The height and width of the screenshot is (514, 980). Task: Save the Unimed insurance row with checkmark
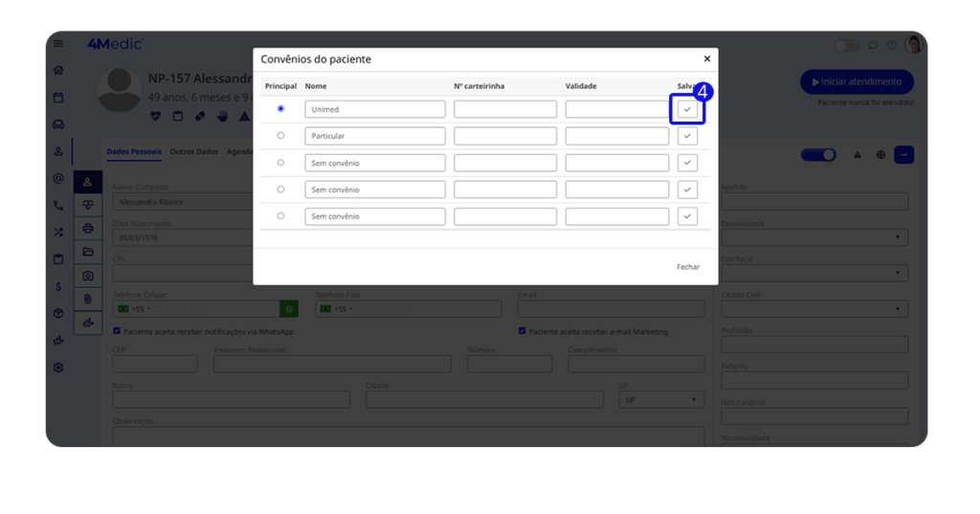click(x=687, y=109)
